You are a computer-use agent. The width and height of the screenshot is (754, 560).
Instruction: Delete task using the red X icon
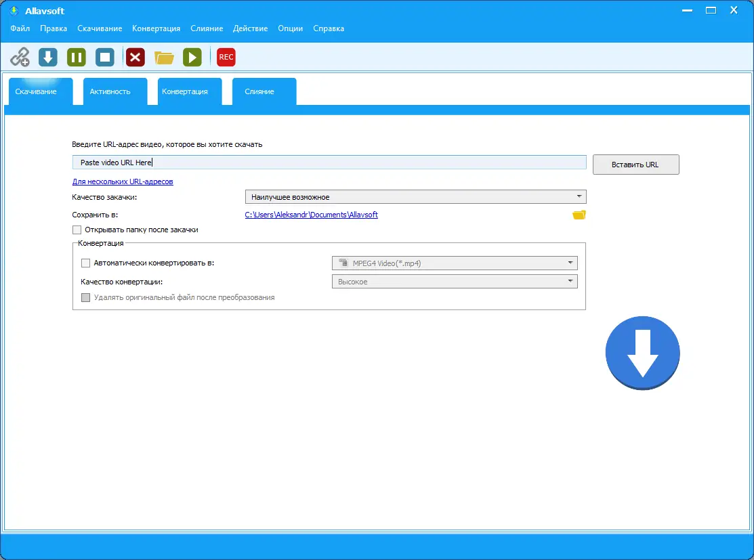point(135,57)
